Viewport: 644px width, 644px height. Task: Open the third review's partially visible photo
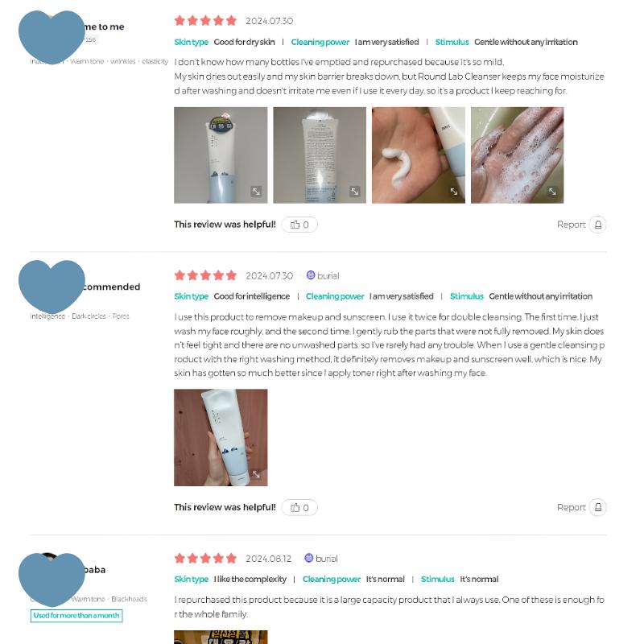click(221, 637)
